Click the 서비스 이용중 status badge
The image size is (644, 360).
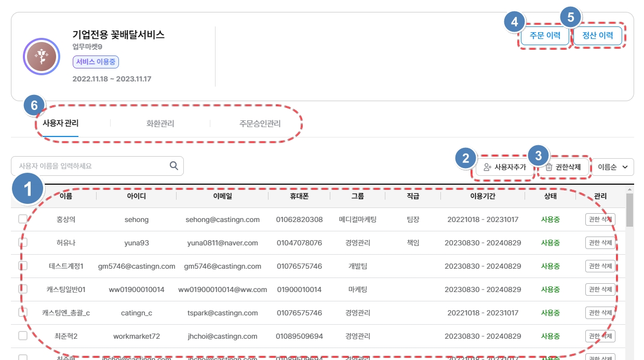point(96,62)
